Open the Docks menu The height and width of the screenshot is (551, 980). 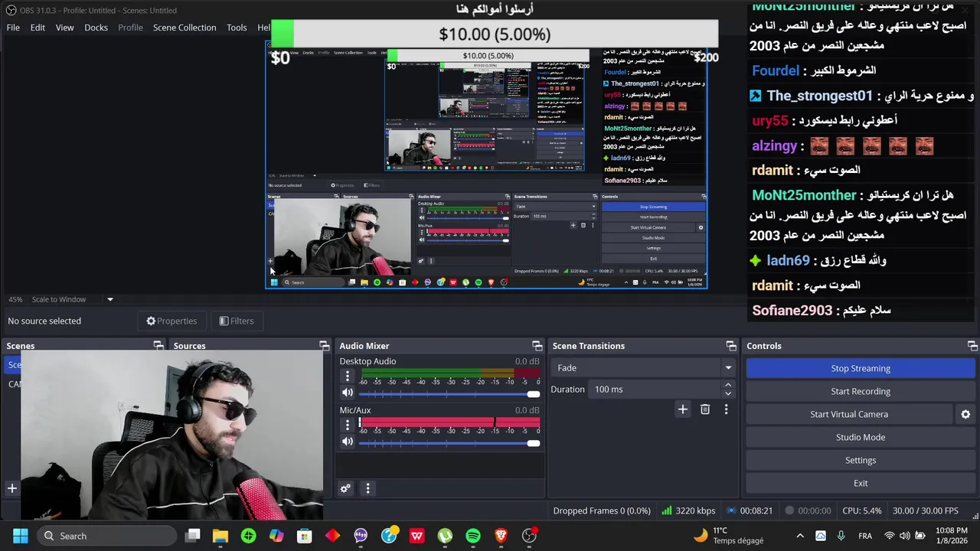tap(96, 28)
